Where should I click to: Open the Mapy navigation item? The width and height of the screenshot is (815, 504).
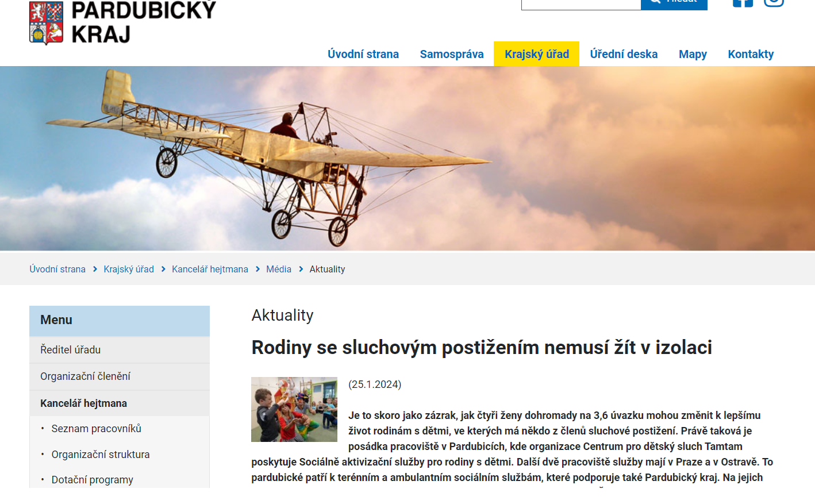click(693, 54)
